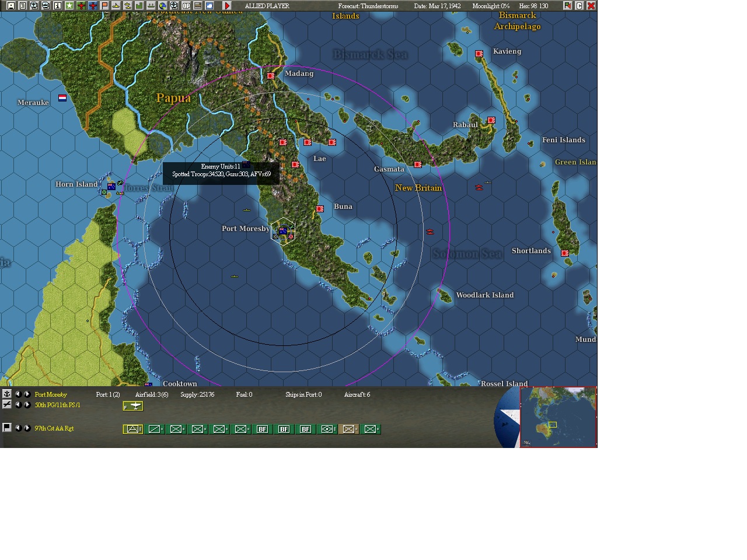This screenshot has width=747, height=560.
Task: Click the Japanese flag at Buna
Action: [x=320, y=209]
